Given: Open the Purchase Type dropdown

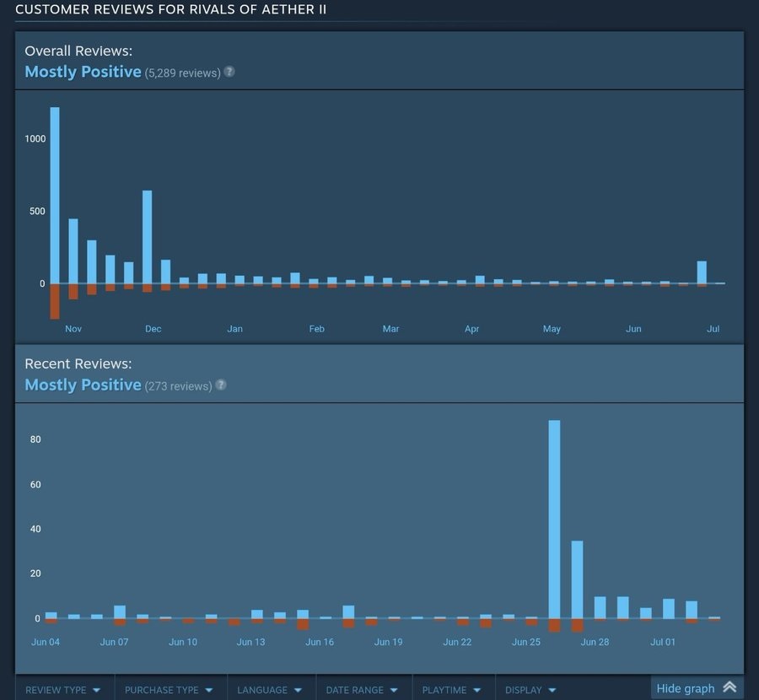Looking at the screenshot, I should point(169,689).
